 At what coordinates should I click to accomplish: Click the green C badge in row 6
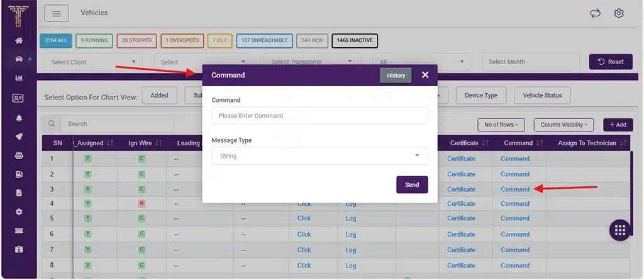point(142,234)
